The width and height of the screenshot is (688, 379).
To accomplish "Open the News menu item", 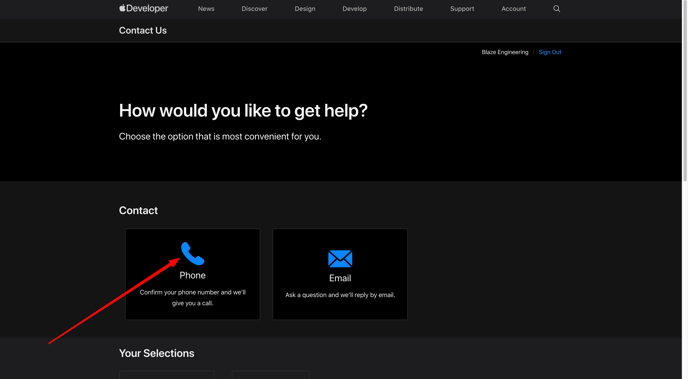I will pos(206,9).
